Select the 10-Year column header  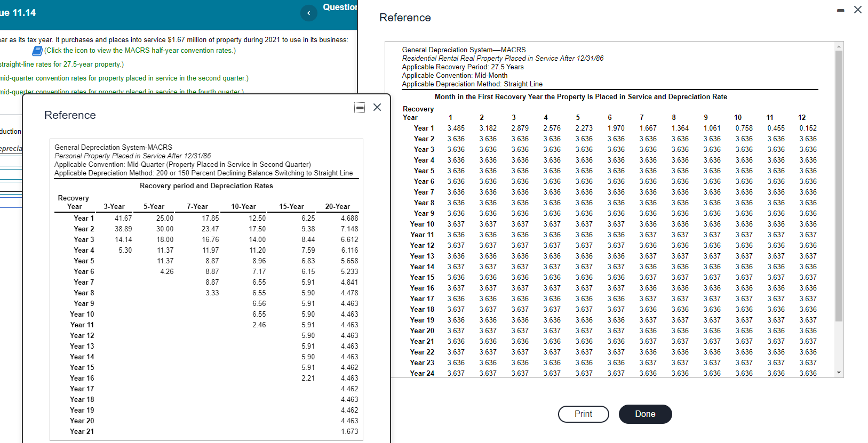point(243,207)
